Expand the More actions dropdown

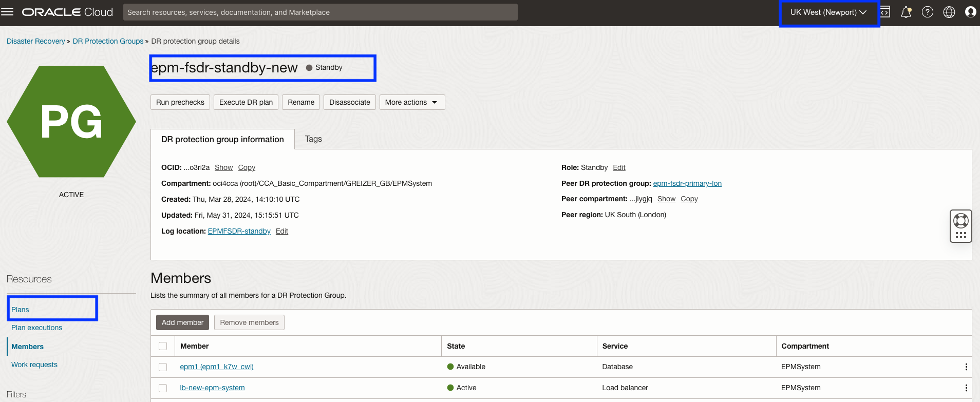[412, 102]
